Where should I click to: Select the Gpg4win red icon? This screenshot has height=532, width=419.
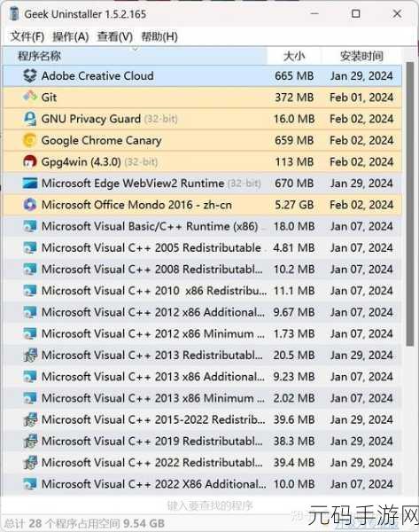(x=30, y=161)
